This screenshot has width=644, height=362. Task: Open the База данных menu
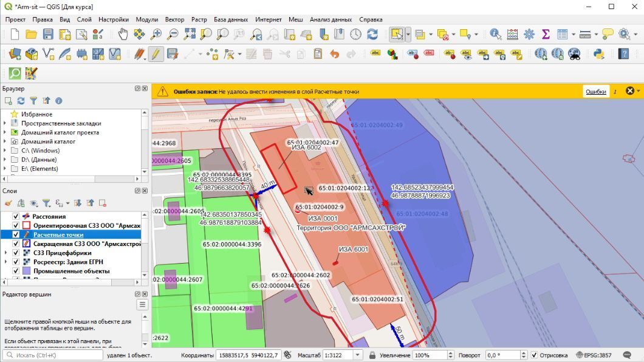tap(231, 19)
